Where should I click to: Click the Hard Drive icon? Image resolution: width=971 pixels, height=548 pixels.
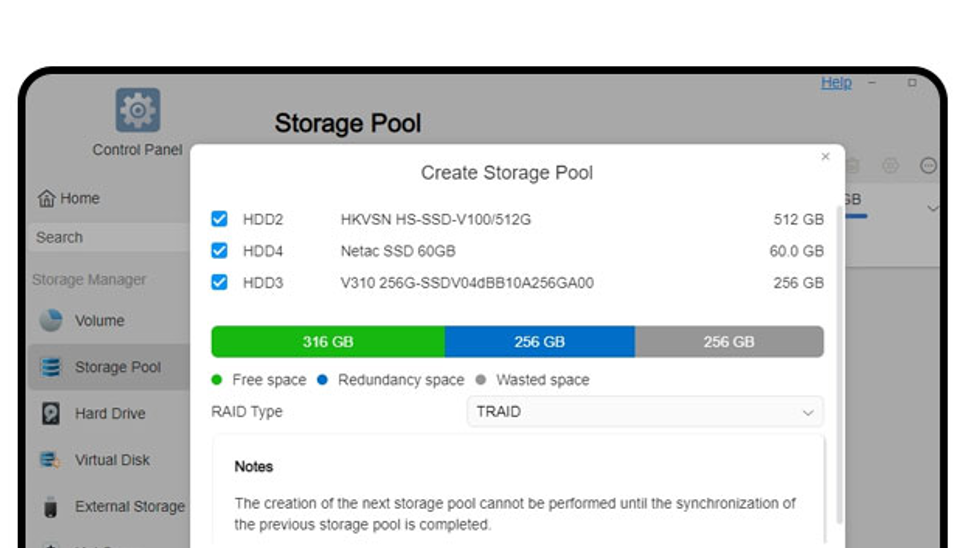pyautogui.click(x=51, y=413)
